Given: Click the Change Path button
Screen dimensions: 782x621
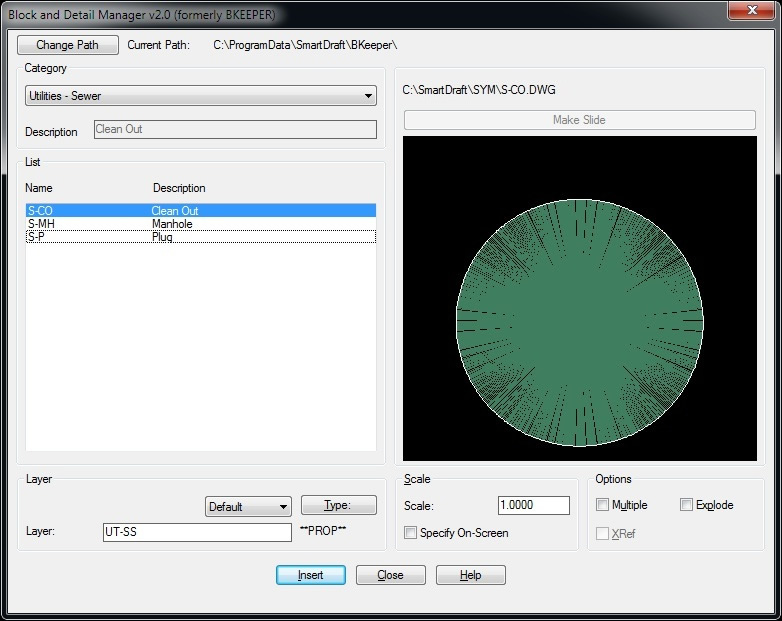Looking at the screenshot, I should click(68, 45).
